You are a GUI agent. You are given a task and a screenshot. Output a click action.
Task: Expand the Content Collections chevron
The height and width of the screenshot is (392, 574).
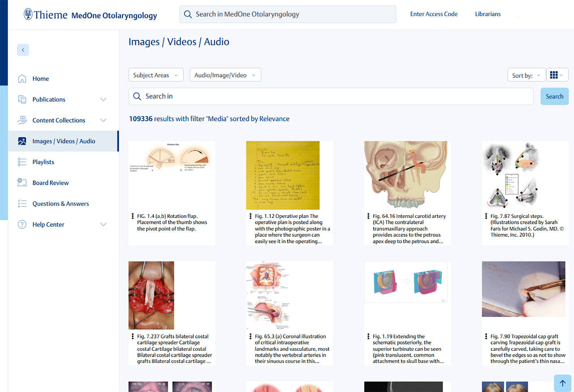pos(103,120)
